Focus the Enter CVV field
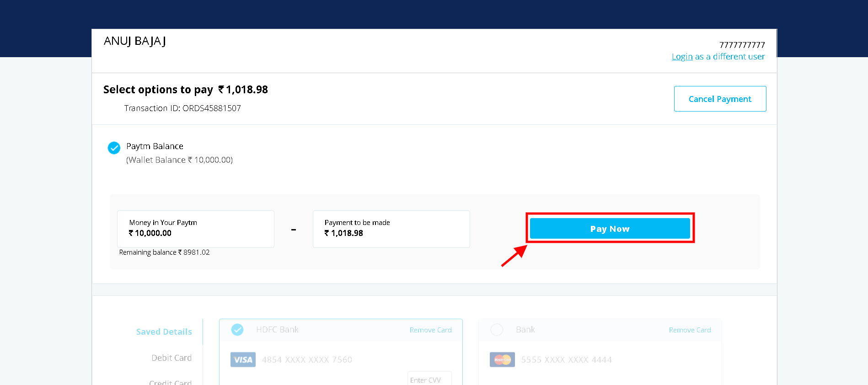The image size is (868, 385). (429, 379)
